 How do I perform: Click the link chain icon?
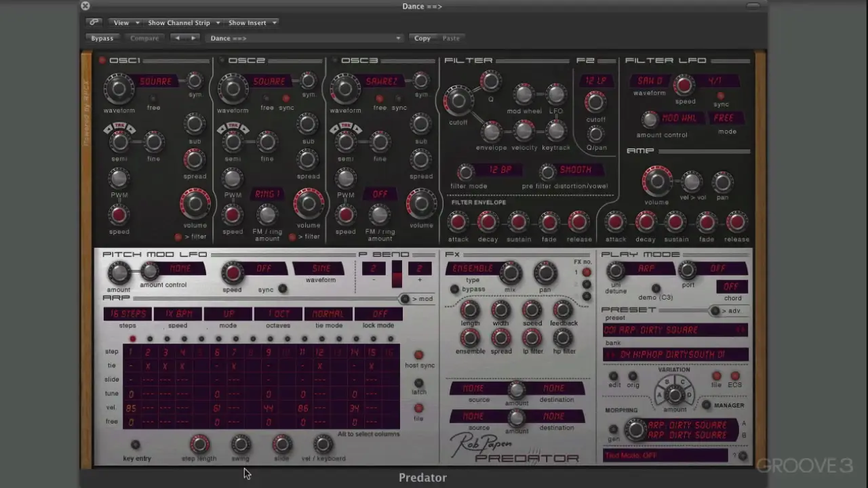94,22
